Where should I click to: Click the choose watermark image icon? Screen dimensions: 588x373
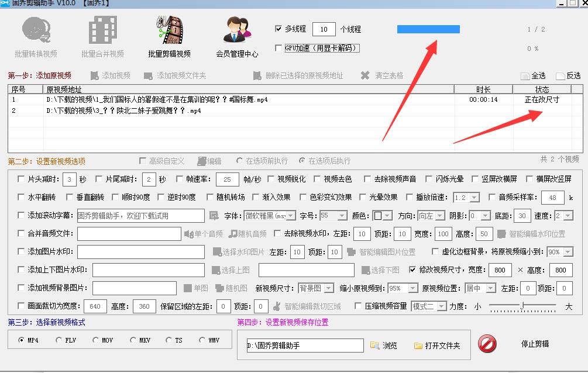[216, 251]
